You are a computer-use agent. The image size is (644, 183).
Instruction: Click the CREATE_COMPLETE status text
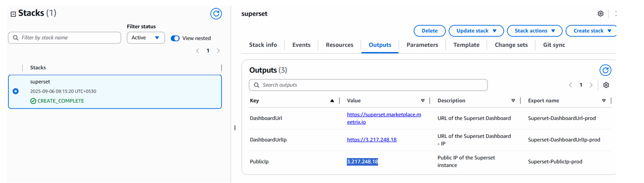click(x=60, y=101)
